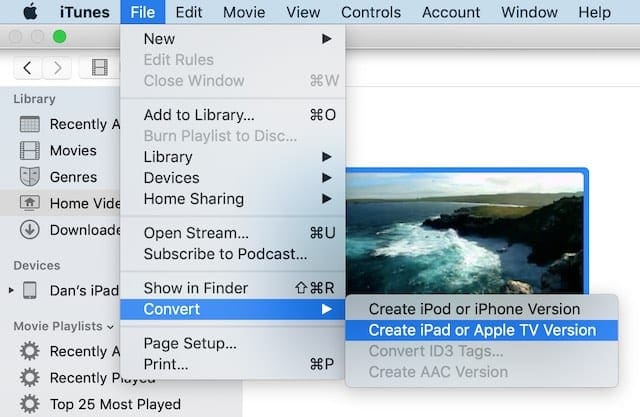The image size is (640, 417).
Task: Select Add to Library menu entry
Action: coord(199,114)
